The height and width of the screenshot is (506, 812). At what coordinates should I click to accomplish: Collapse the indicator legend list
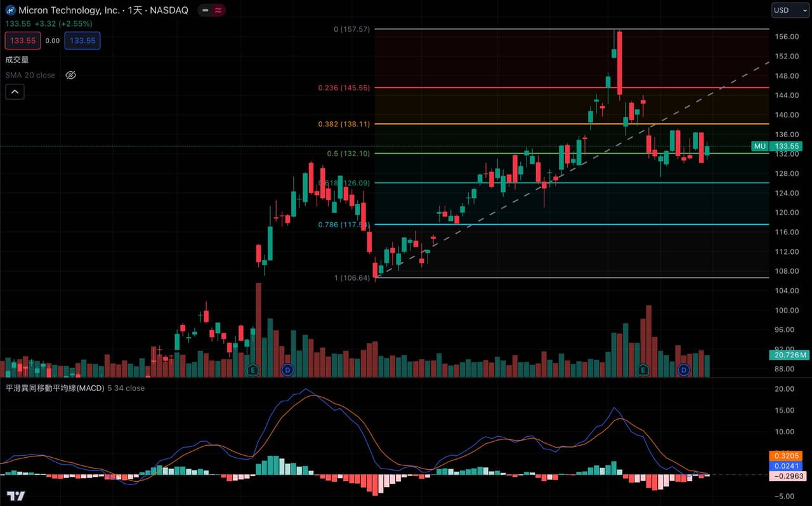15,92
